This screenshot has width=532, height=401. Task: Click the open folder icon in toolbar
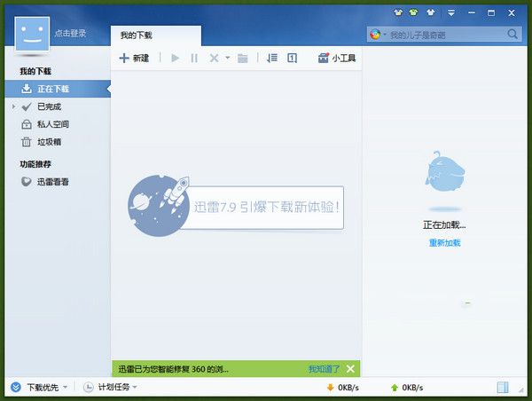242,58
